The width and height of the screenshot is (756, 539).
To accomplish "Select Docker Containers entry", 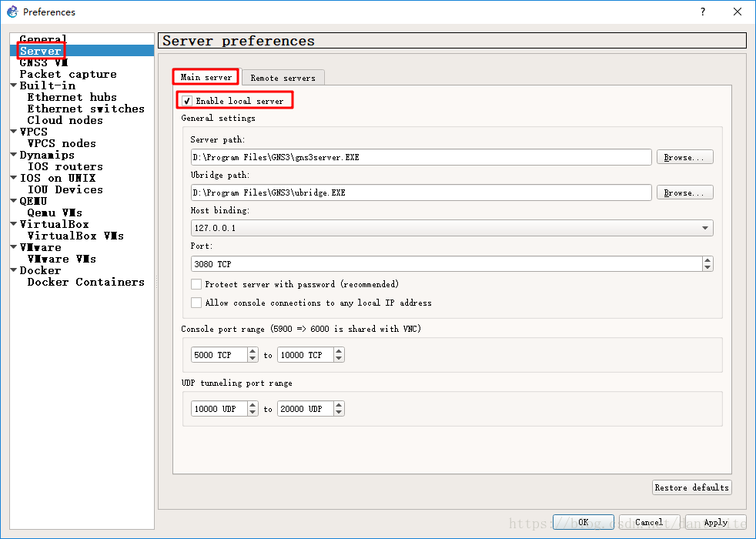I will [x=85, y=282].
